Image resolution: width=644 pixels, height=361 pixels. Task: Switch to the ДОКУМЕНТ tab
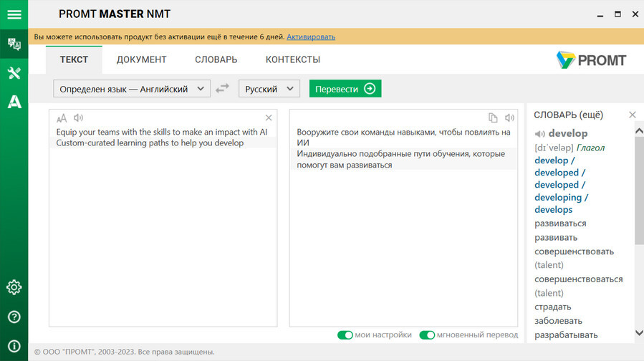coord(141,59)
